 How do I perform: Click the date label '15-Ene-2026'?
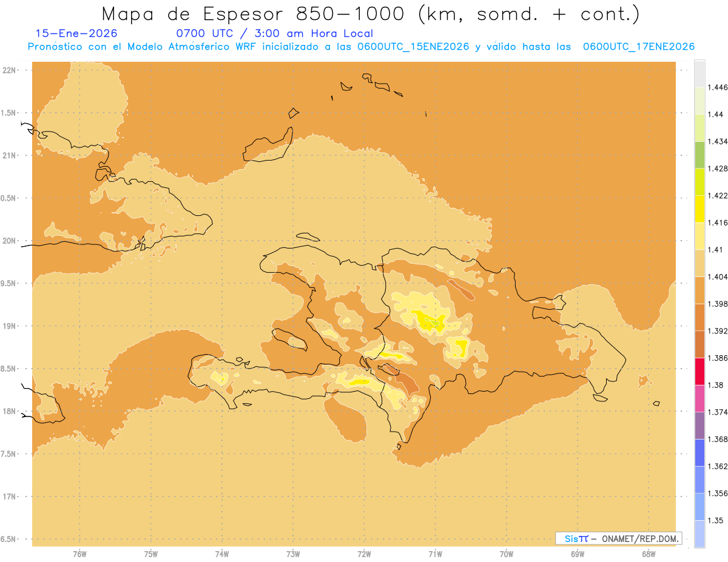click(76, 33)
